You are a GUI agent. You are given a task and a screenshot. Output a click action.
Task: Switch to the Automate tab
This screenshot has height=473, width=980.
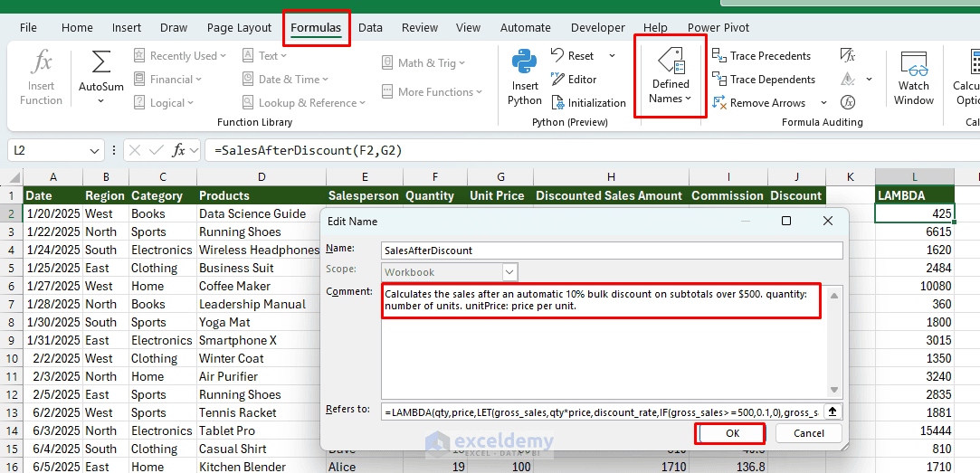pyautogui.click(x=525, y=27)
